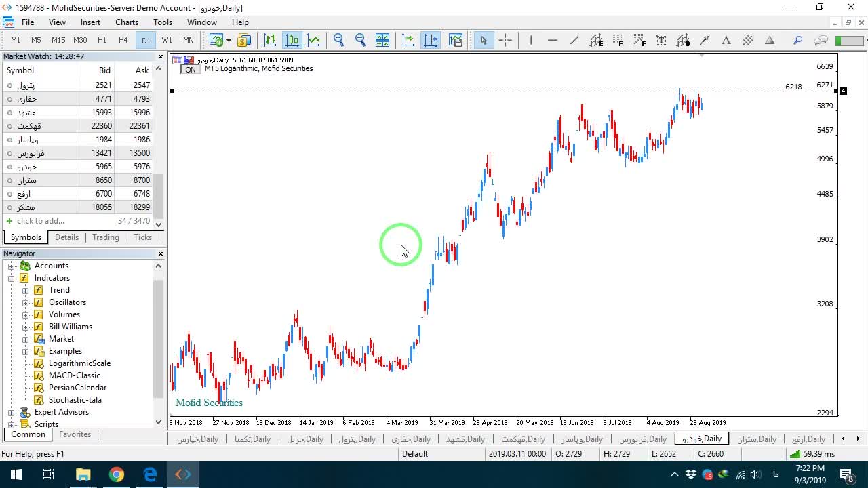Zoom in on the chart
This screenshot has width=868, height=488.
[338, 40]
